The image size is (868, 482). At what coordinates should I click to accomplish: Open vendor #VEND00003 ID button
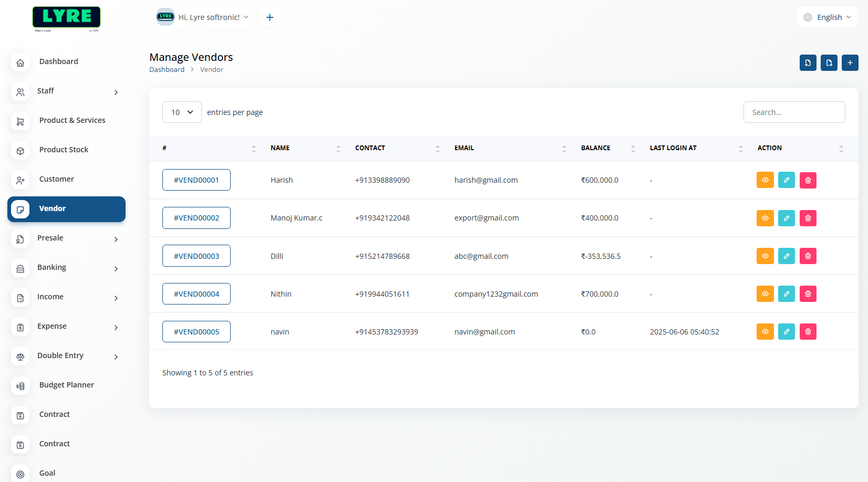coord(197,256)
